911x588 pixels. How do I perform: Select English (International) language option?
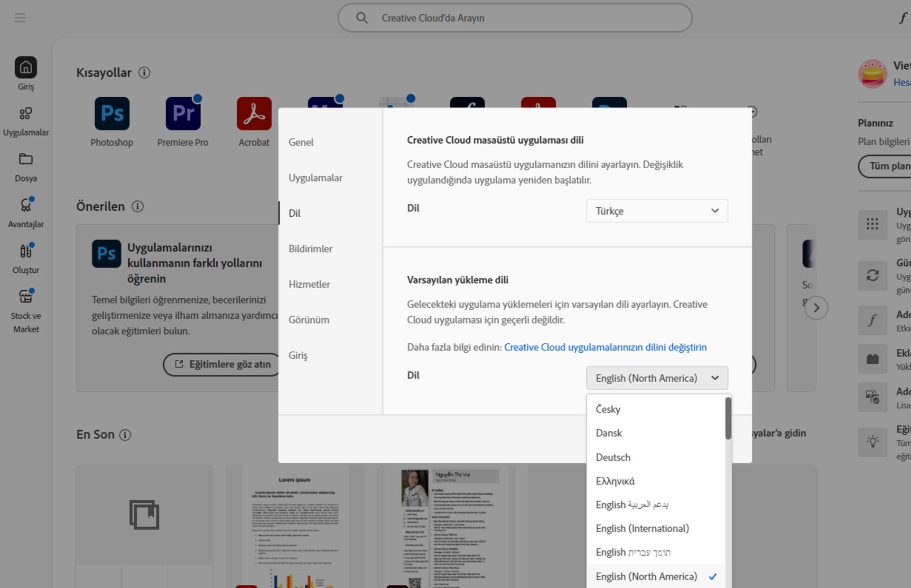coord(642,529)
